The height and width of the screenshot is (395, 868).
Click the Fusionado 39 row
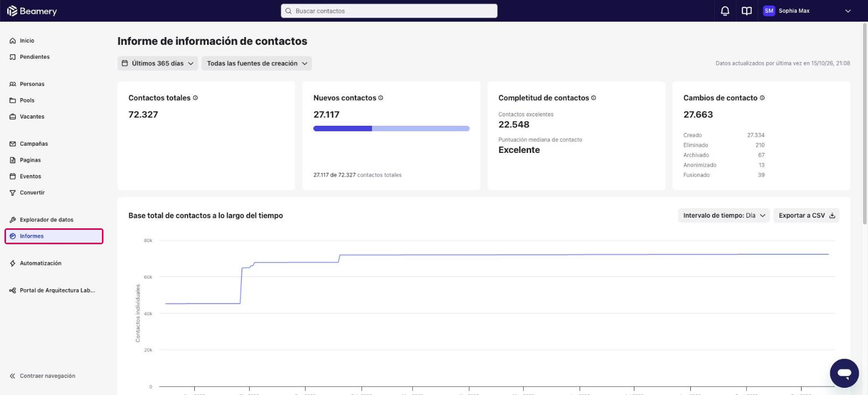(724, 175)
